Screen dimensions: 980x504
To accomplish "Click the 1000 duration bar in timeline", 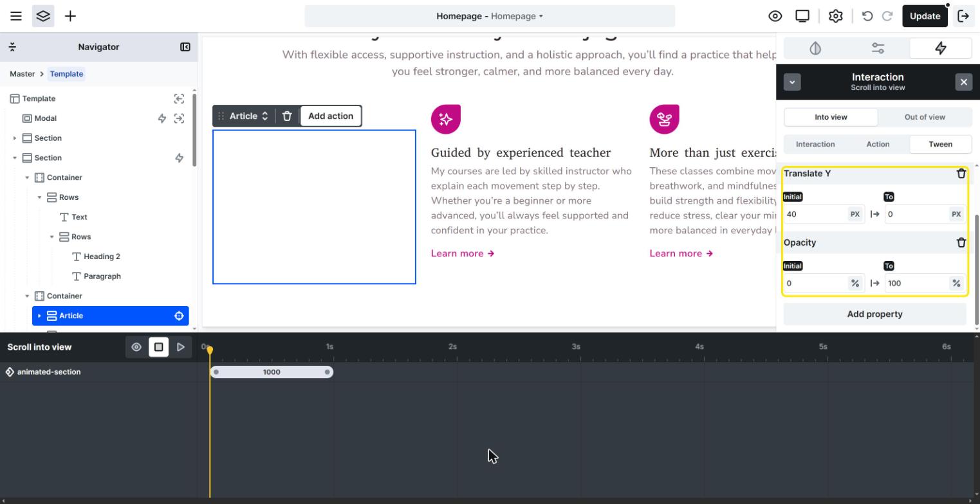I will pos(272,372).
